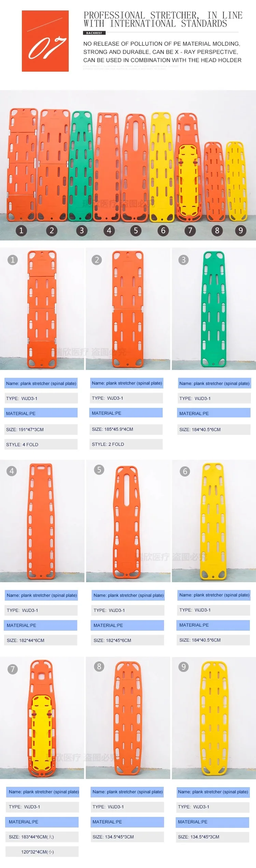Select the STYLE: 2 FOLD row
The image size is (256, 868).
pos(126,444)
